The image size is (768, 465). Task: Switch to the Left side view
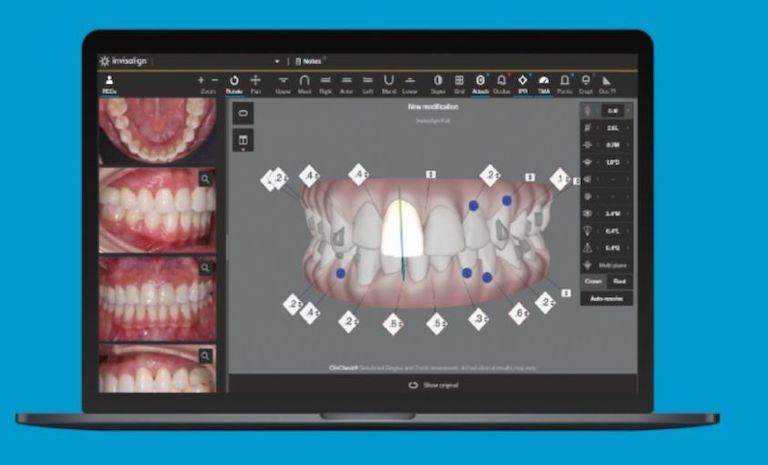point(367,84)
